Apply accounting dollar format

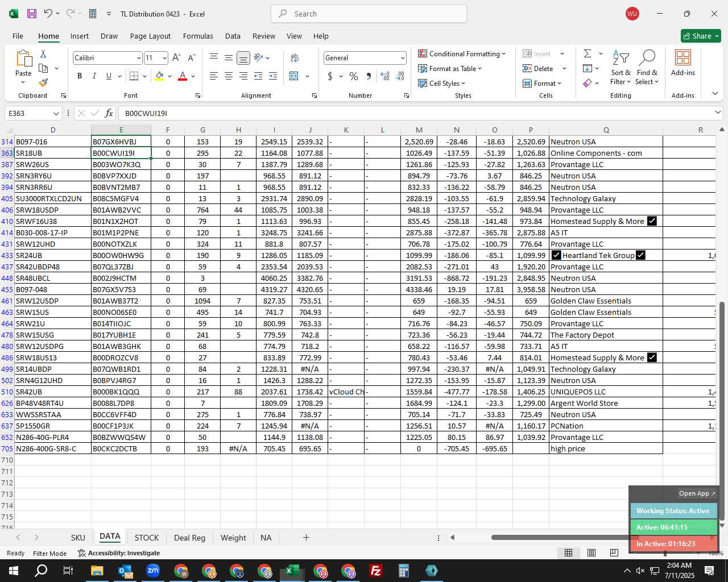coord(330,76)
